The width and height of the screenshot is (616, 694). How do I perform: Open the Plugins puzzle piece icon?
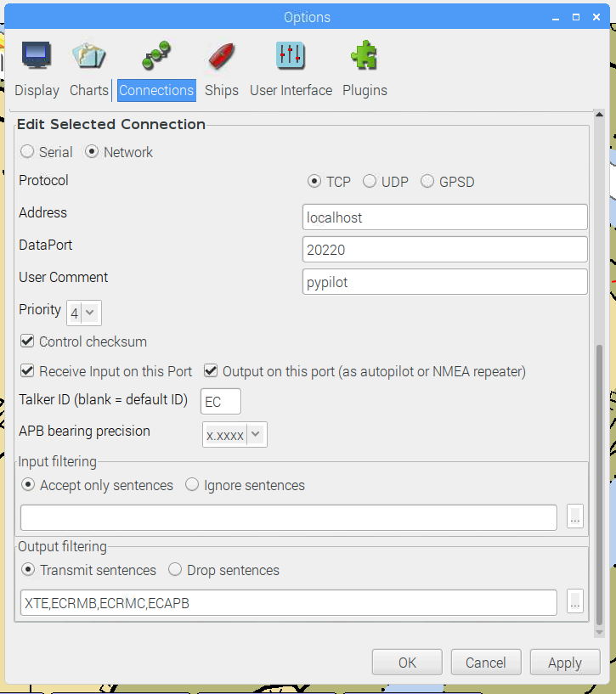[x=364, y=55]
